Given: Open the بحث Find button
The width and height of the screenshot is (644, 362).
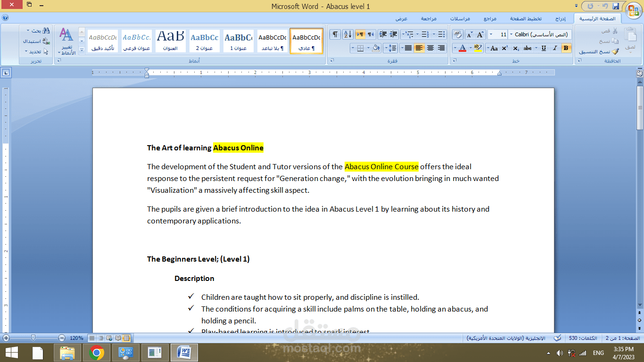Looking at the screenshot, I should tap(38, 31).
